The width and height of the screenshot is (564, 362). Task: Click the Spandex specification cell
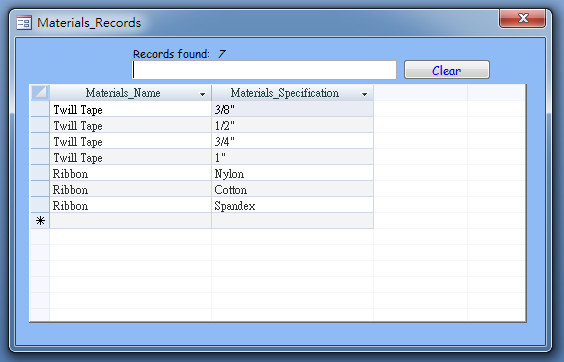click(x=292, y=205)
